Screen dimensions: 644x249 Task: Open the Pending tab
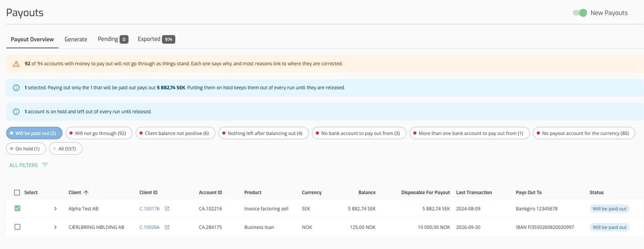pos(113,39)
